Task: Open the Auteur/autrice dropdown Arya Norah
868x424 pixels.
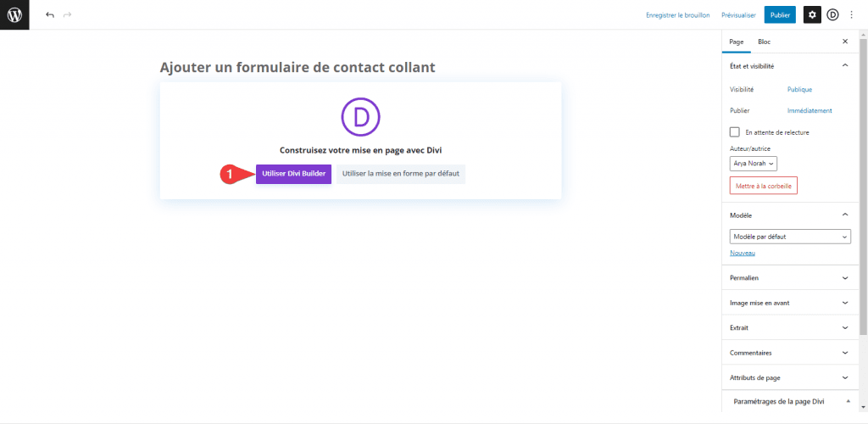Action: 754,164
